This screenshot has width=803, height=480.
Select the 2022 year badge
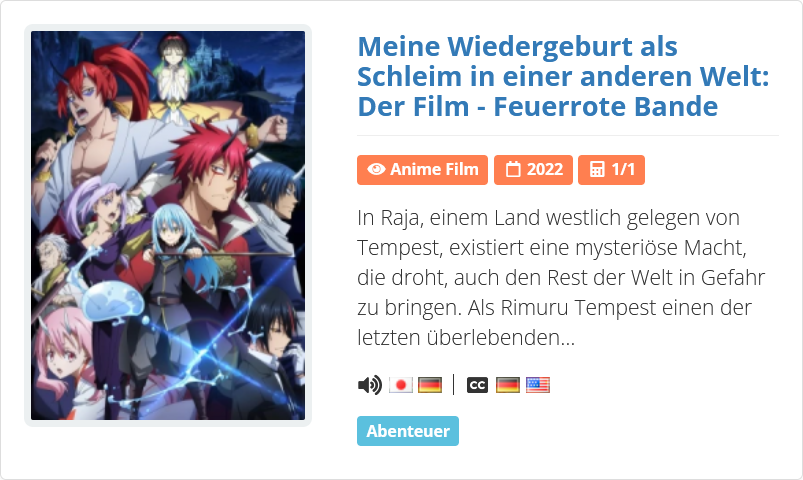pos(533,170)
